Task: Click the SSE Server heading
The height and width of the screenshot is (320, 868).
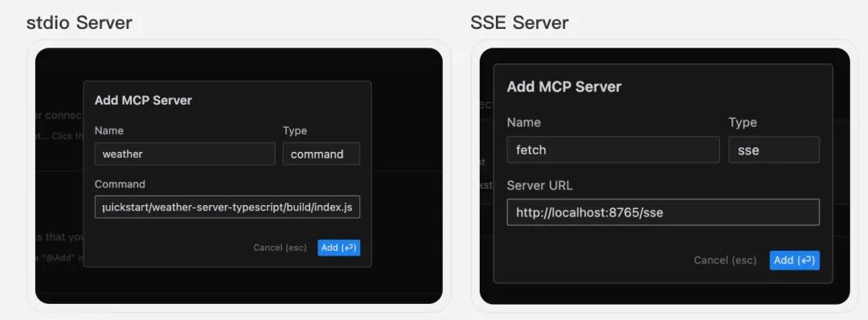Action: (519, 23)
